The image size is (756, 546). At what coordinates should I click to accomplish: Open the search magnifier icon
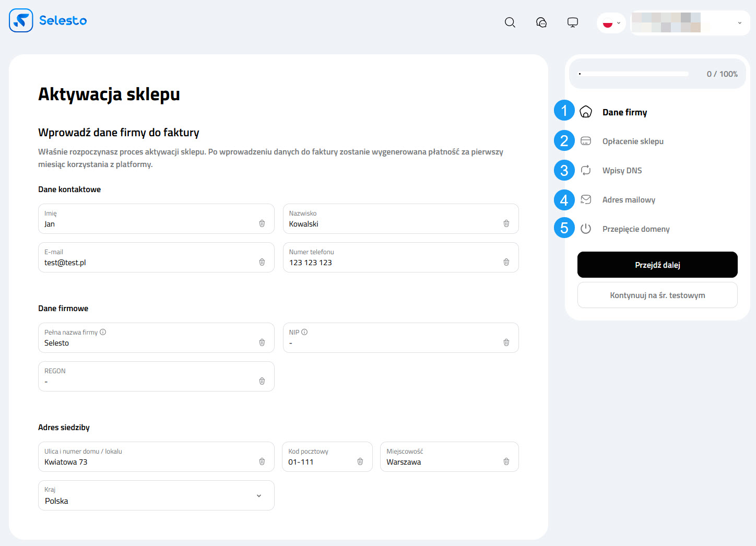510,22
